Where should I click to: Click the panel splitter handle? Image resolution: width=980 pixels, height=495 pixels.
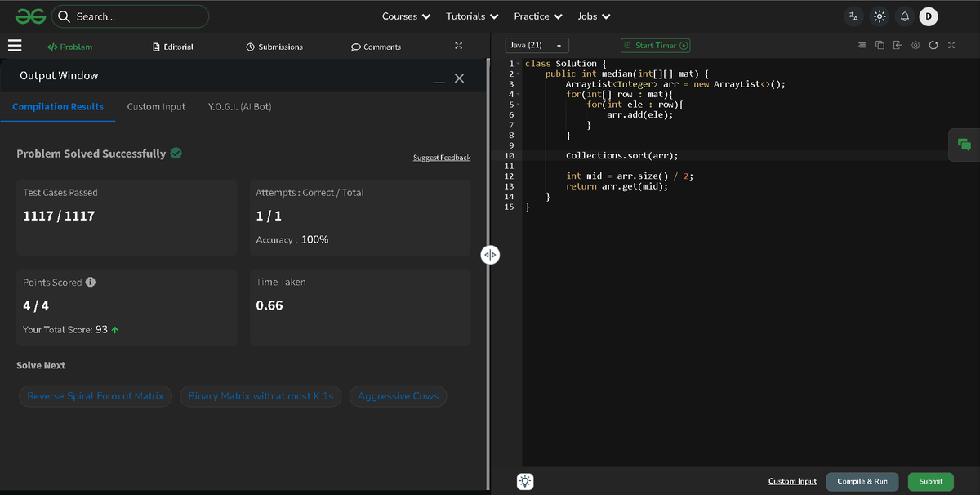[x=490, y=255]
